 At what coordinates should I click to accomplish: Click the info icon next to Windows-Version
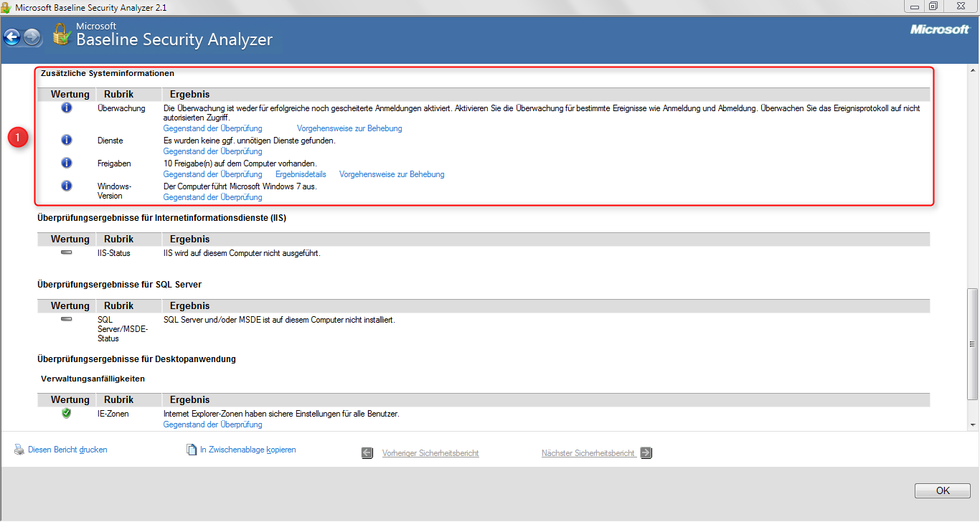click(66, 185)
